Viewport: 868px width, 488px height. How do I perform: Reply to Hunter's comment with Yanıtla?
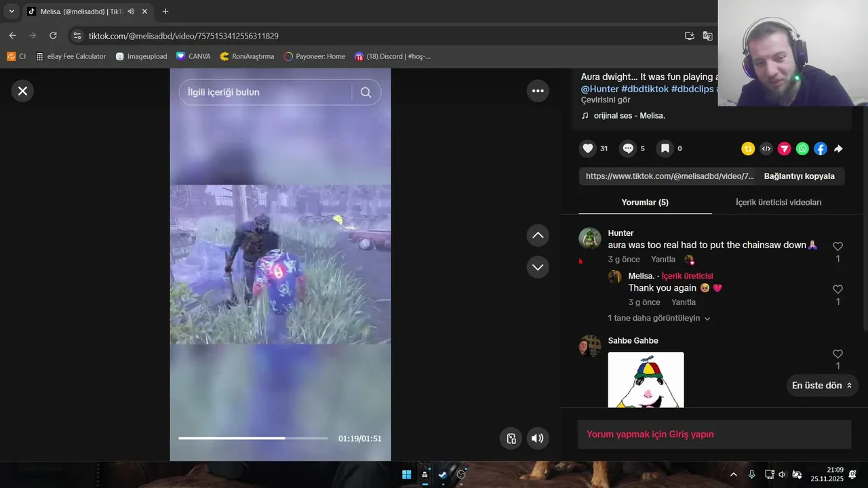663,260
